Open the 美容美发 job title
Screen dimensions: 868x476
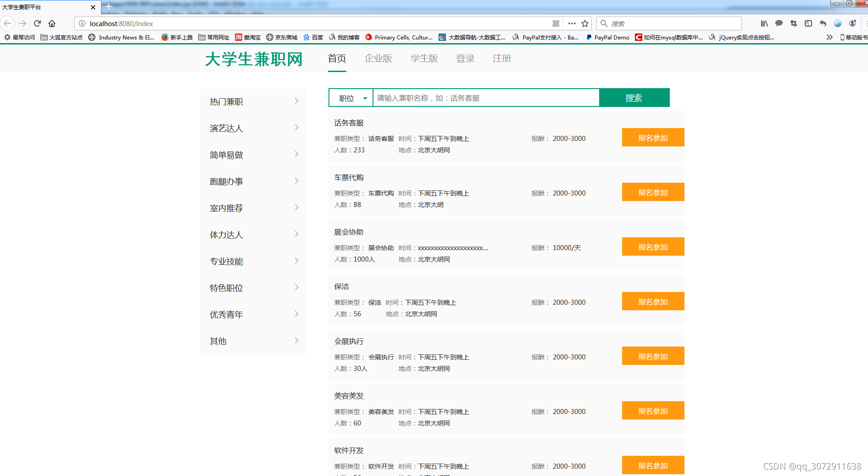349,396
